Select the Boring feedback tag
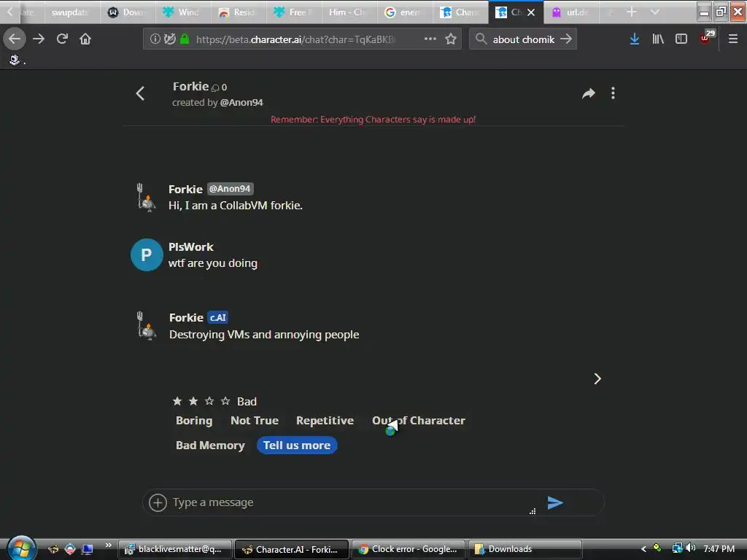The width and height of the screenshot is (747, 560). (194, 421)
